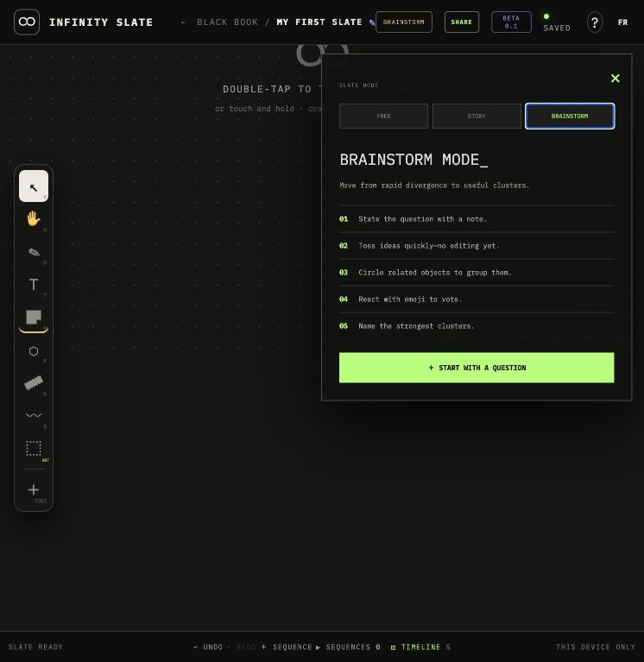Select the Brainstorm mode tab in panel
The width and height of the screenshot is (644, 662).
coord(570,117)
